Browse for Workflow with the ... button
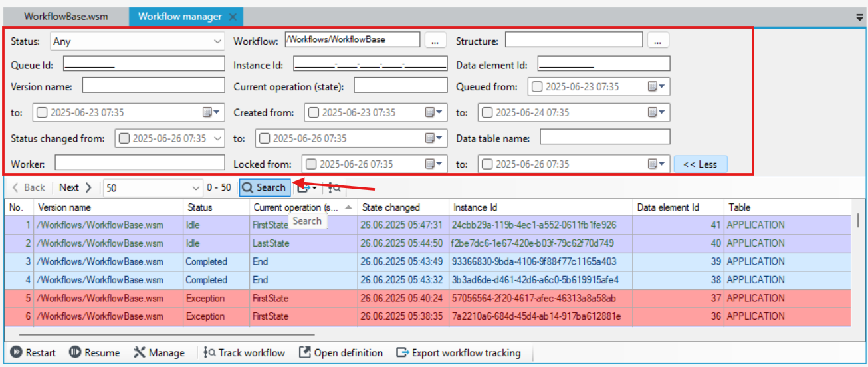Image resolution: width=868 pixels, height=367 pixels. click(435, 41)
